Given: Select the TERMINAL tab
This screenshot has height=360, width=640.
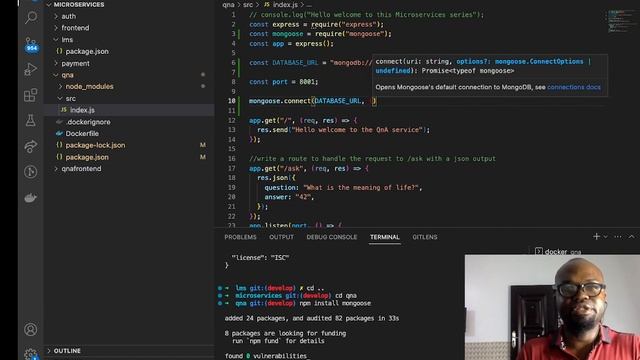Looking at the screenshot, I should pyautogui.click(x=384, y=237).
